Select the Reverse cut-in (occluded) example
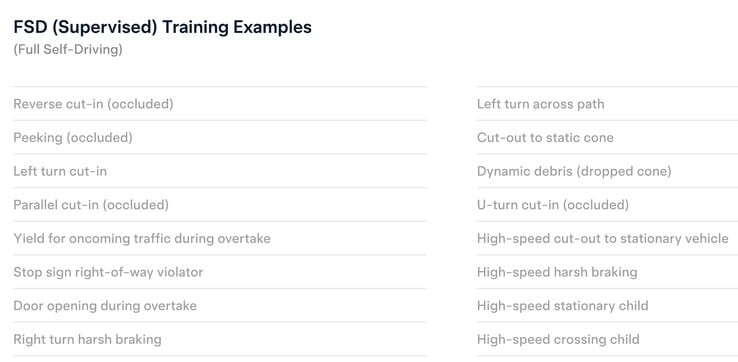 [220, 104]
